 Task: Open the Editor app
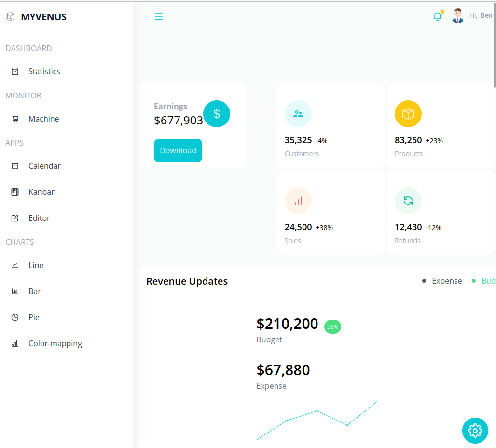click(39, 218)
